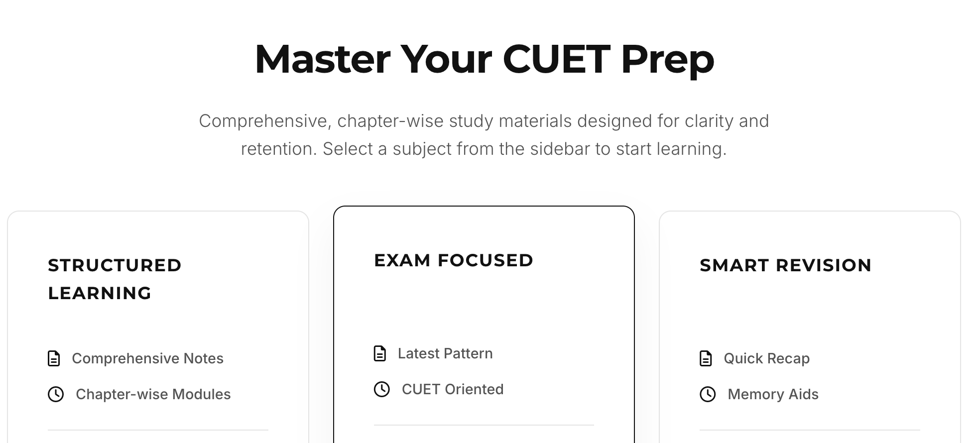Click the subtitle text mentioning the sidebar

click(x=484, y=134)
